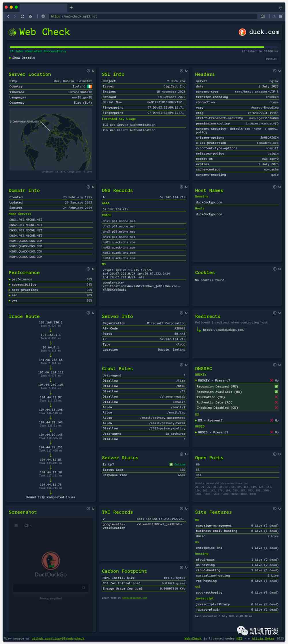Refresh the Open Ports card
Screen dimensions: 288x644
click(x=280, y=454)
